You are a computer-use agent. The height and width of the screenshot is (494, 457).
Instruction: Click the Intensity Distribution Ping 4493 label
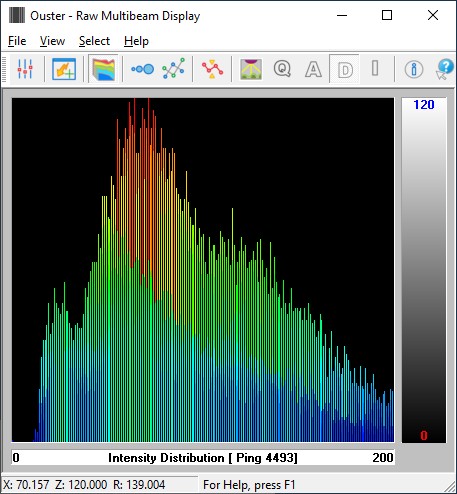click(202, 458)
